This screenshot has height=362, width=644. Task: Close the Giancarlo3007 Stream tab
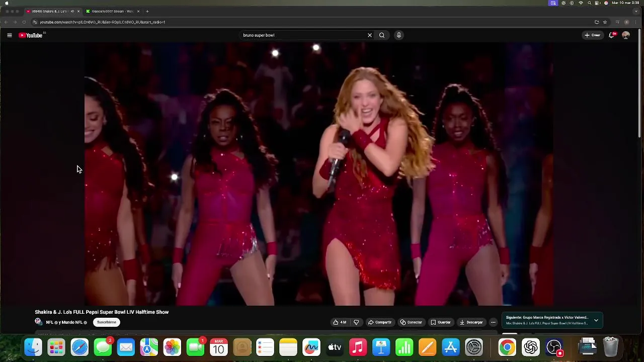pos(138,11)
